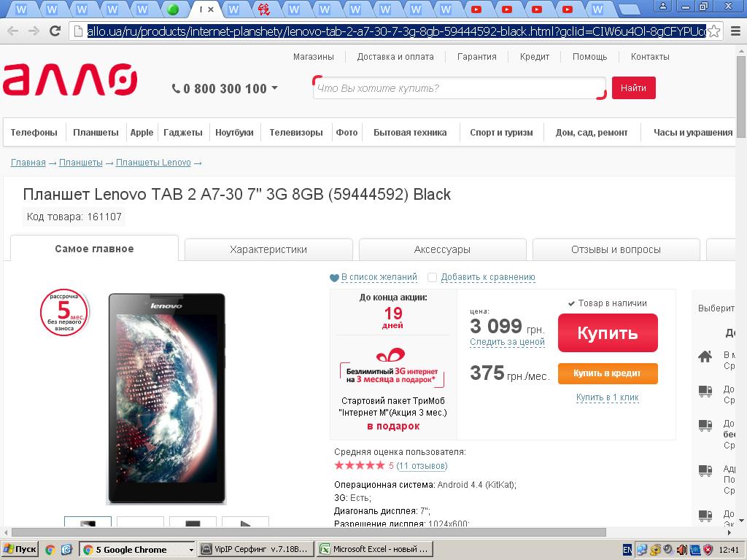This screenshot has height=560, width=747.
Task: Switch to Microsoft Excel taskbar window
Action: 375,549
